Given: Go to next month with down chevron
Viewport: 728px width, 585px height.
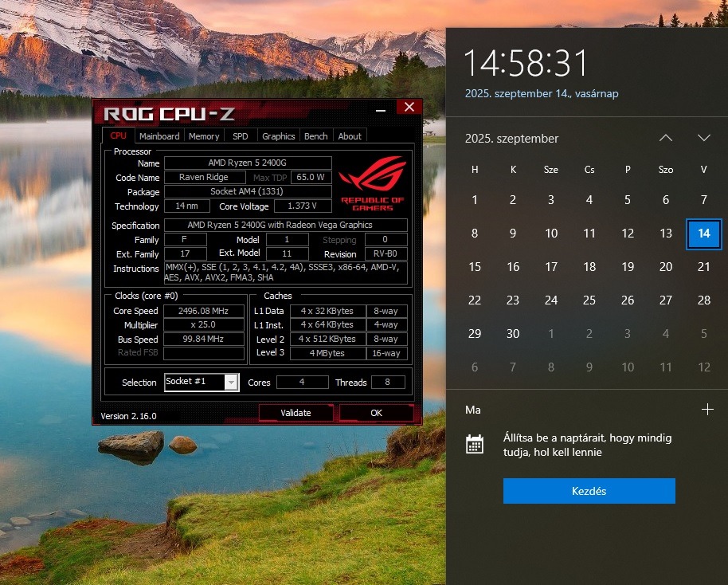Looking at the screenshot, I should (704, 138).
